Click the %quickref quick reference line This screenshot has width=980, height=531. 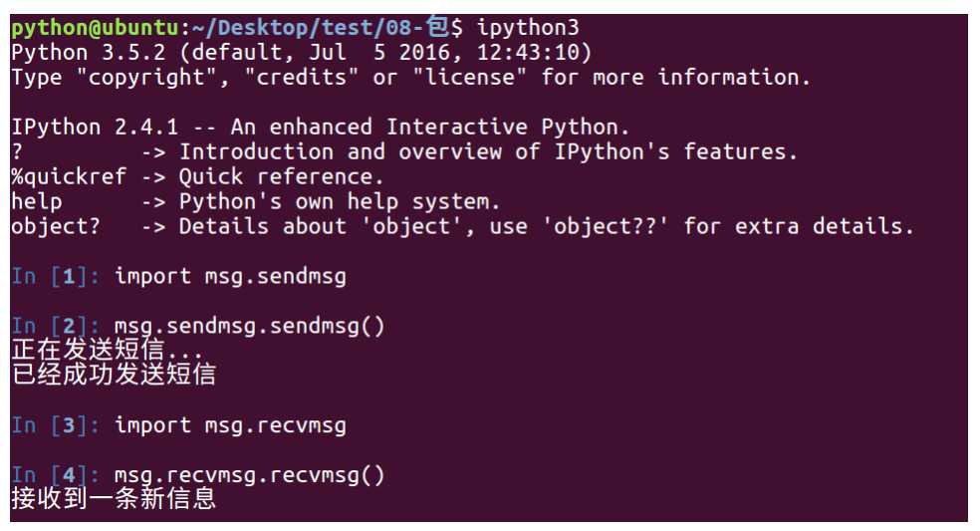[x=197, y=177]
